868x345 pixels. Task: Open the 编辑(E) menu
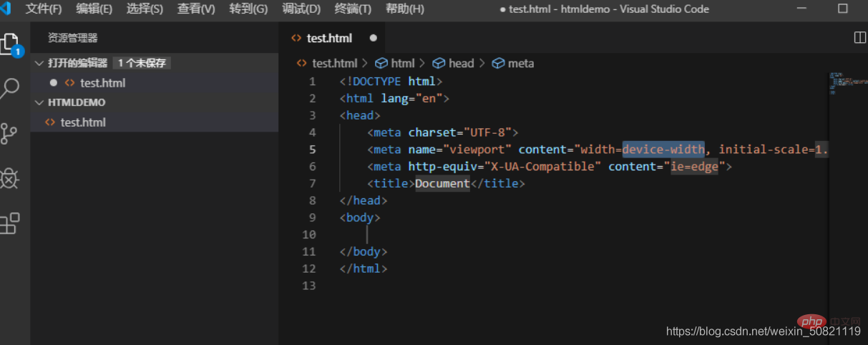[x=94, y=9]
